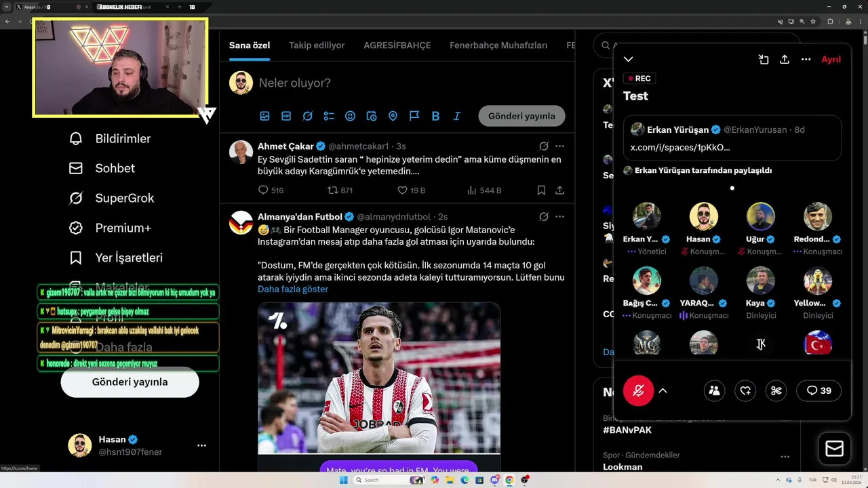This screenshot has width=868, height=488.
Task: Open taskbar clock showing 22:27
Action: [852, 480]
